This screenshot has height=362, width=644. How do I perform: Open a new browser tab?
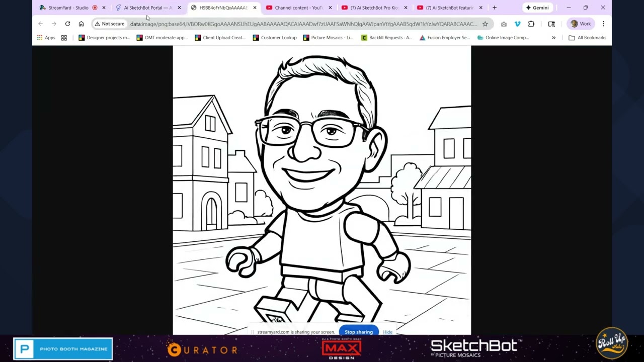[495, 8]
